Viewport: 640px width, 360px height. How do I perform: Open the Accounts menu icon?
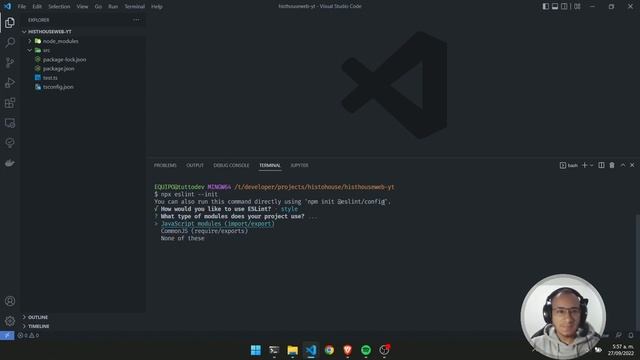(x=10, y=301)
